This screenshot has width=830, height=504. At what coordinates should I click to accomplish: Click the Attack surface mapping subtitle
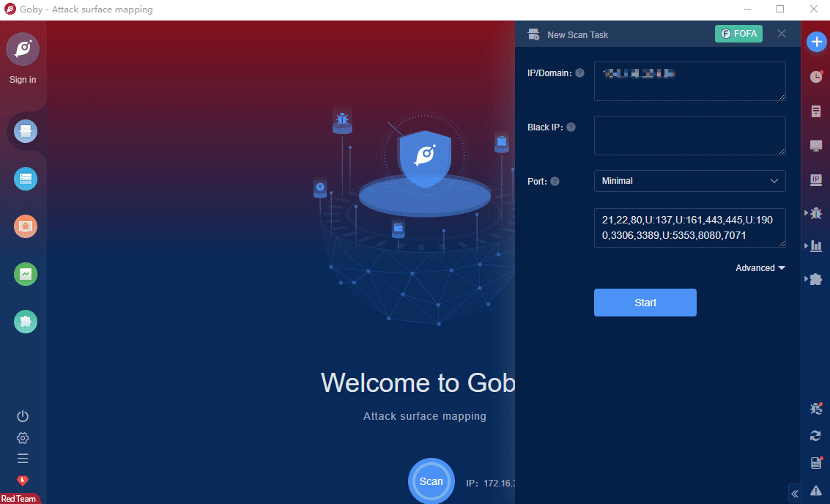(x=425, y=416)
